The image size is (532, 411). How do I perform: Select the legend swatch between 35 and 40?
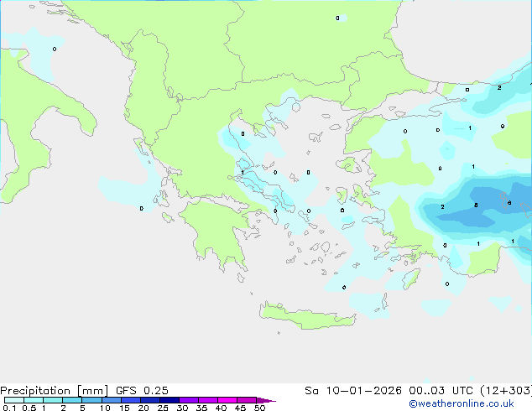(207, 400)
